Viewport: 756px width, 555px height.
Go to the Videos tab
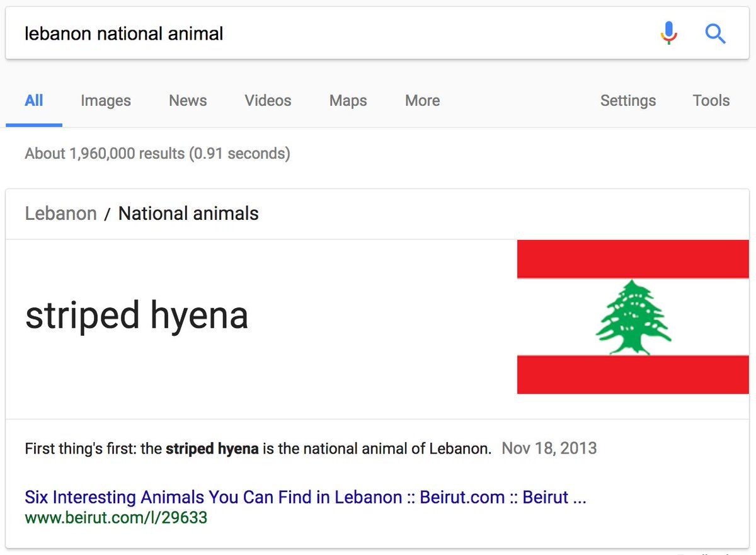[x=268, y=101]
